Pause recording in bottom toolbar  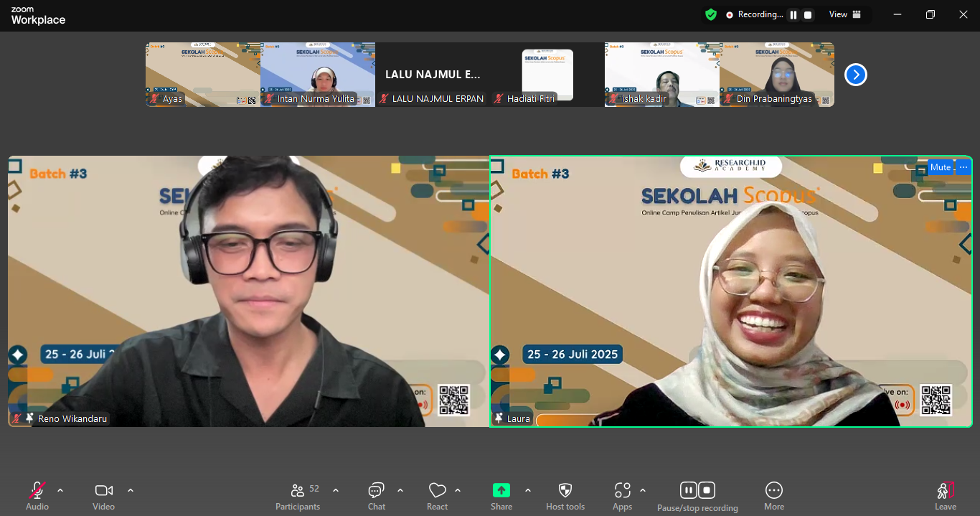pyautogui.click(x=689, y=490)
